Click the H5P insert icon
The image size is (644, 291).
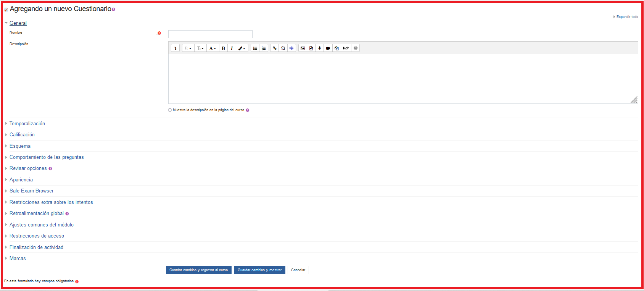point(346,48)
